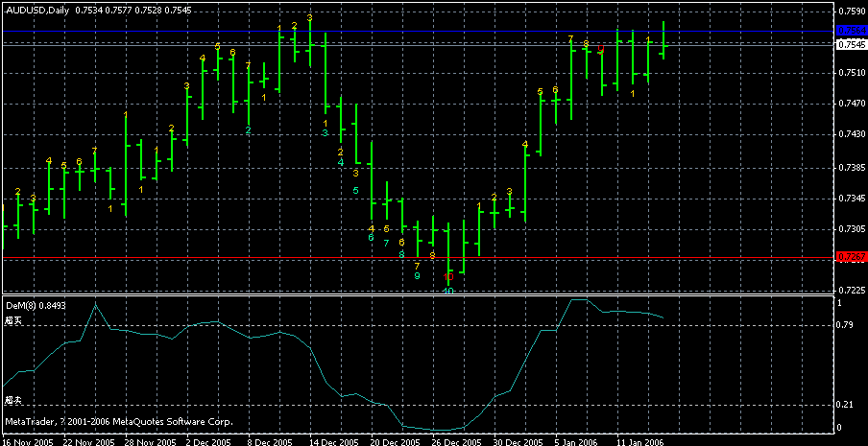
Task: Click the 0.7225 price scale value
Action: [852, 290]
